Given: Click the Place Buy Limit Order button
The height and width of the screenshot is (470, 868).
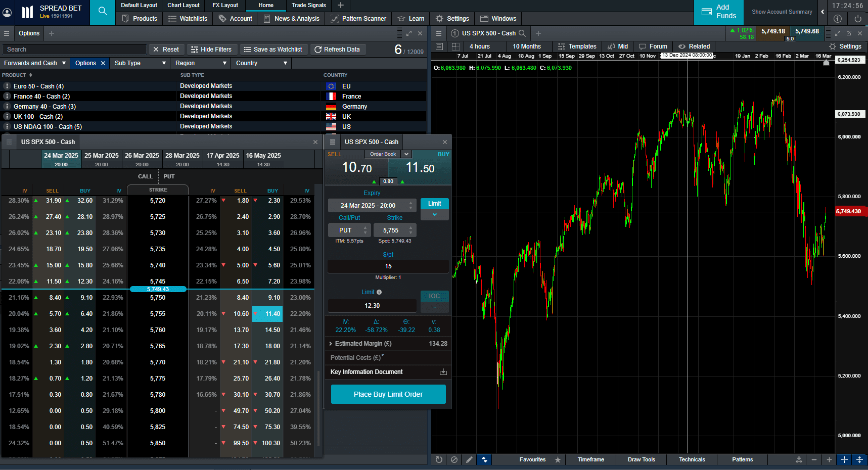Looking at the screenshot, I should click(x=388, y=394).
